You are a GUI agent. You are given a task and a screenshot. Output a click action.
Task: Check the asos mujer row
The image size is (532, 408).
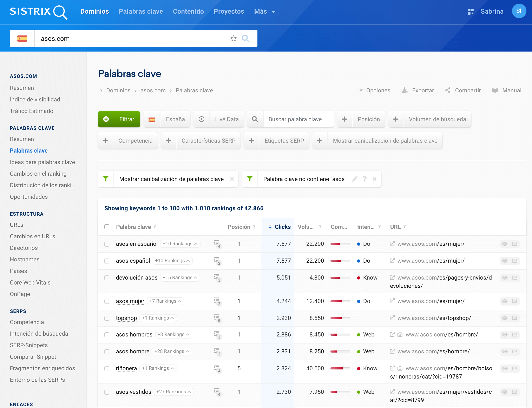click(107, 301)
